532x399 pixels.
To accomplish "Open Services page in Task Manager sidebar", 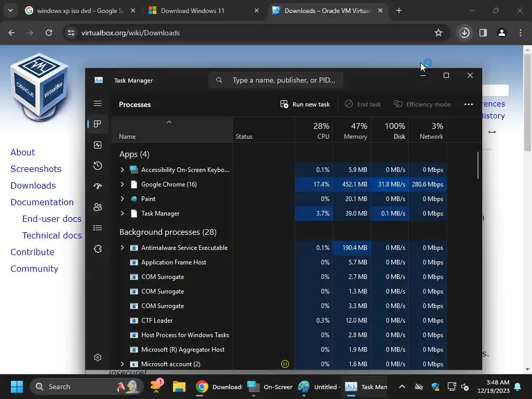I will pyautogui.click(x=98, y=249).
